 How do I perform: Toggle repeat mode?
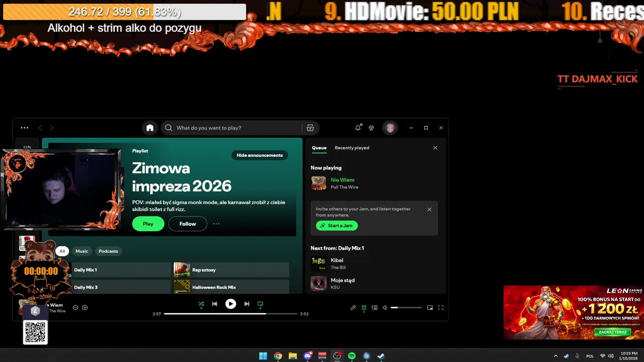260,304
